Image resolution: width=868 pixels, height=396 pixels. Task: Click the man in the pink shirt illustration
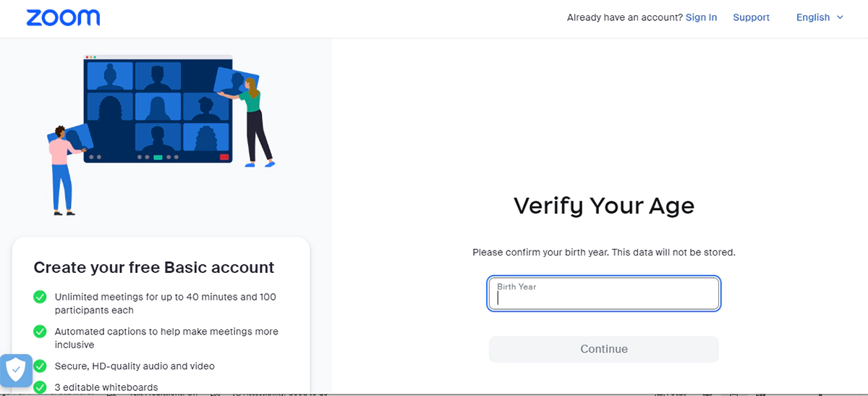click(x=65, y=170)
